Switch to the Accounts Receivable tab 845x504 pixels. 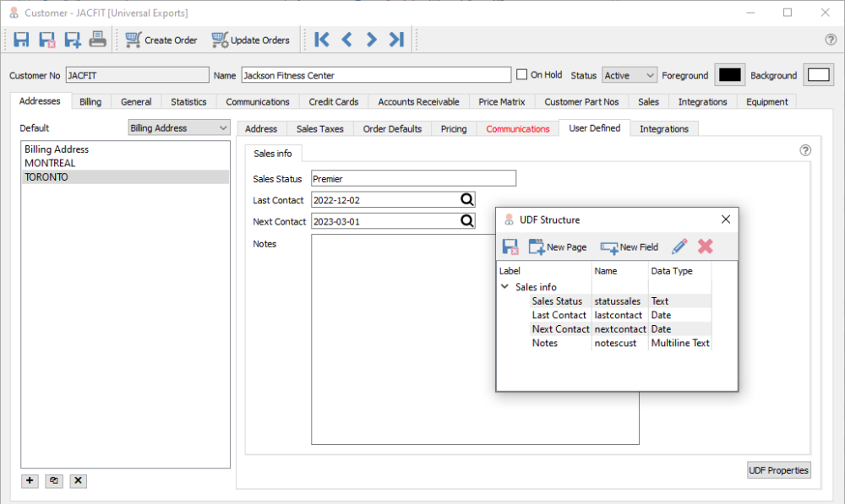point(418,101)
